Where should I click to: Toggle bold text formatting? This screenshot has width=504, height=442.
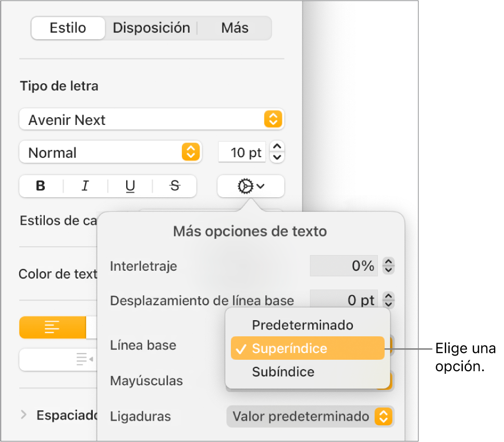(41, 186)
